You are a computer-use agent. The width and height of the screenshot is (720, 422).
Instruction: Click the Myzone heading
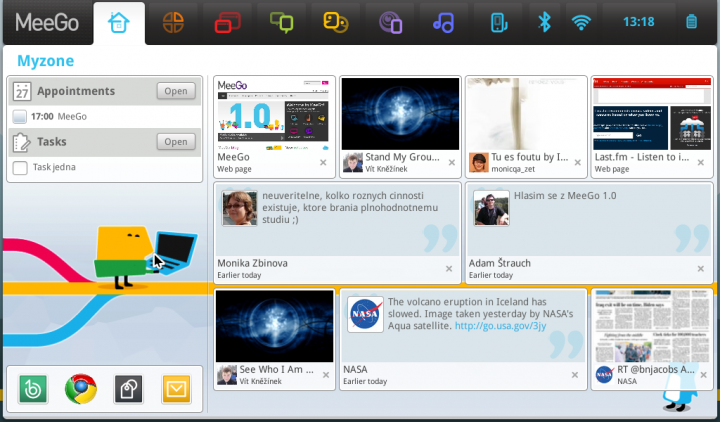[x=45, y=61]
